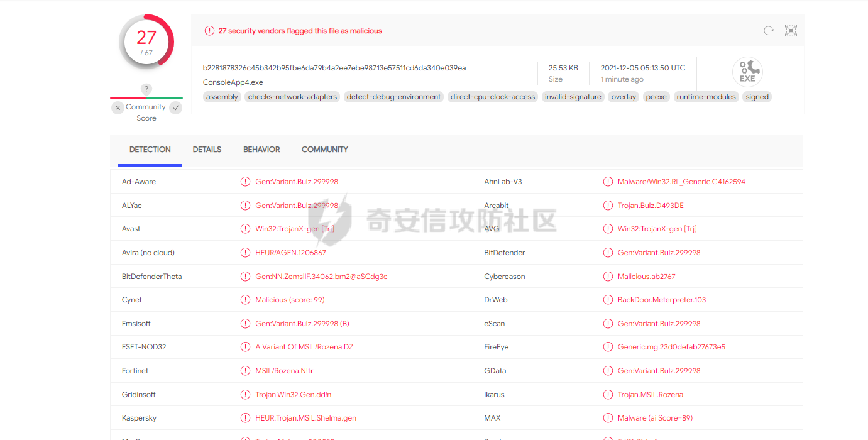Click the reanalyze refresh icon
The image size is (868, 440).
pyautogui.click(x=768, y=31)
